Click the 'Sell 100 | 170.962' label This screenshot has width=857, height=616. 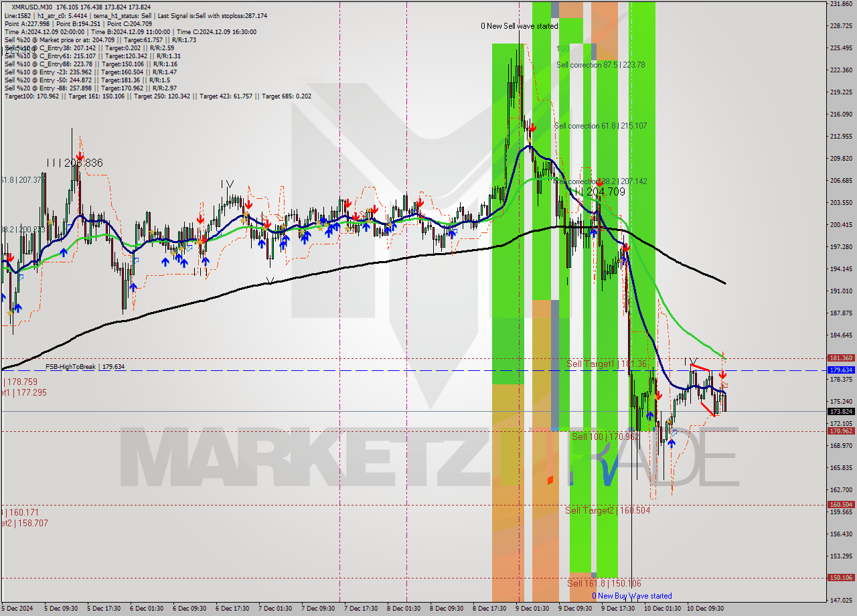point(605,437)
